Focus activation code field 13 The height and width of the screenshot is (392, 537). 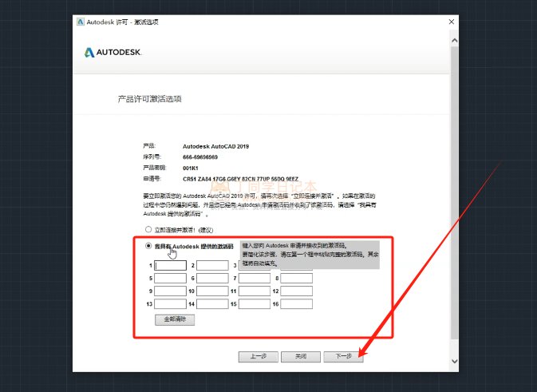170,303
